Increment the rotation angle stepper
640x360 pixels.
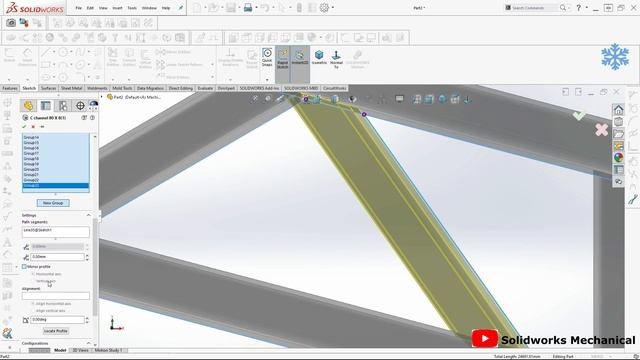(87, 318)
